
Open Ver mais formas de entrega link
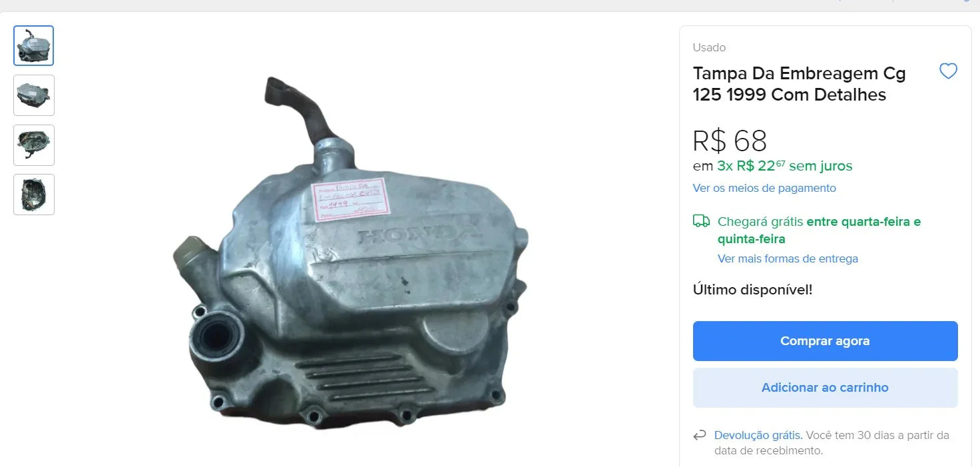788,258
